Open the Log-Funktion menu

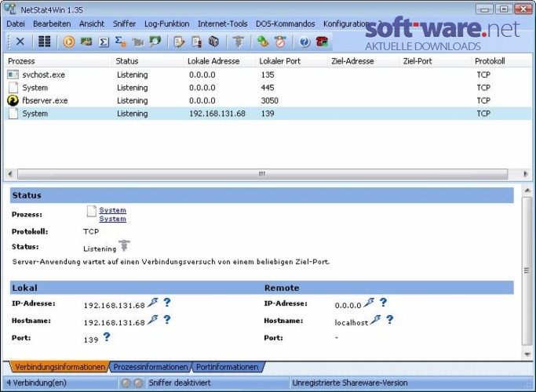coord(167,24)
